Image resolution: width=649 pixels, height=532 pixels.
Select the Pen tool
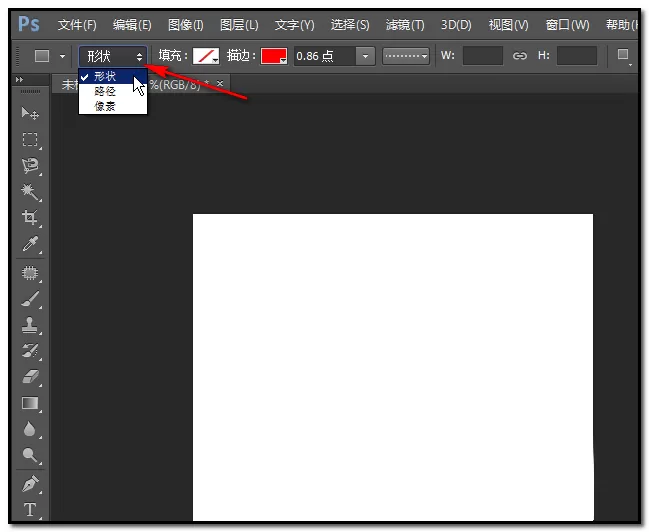tap(30, 484)
